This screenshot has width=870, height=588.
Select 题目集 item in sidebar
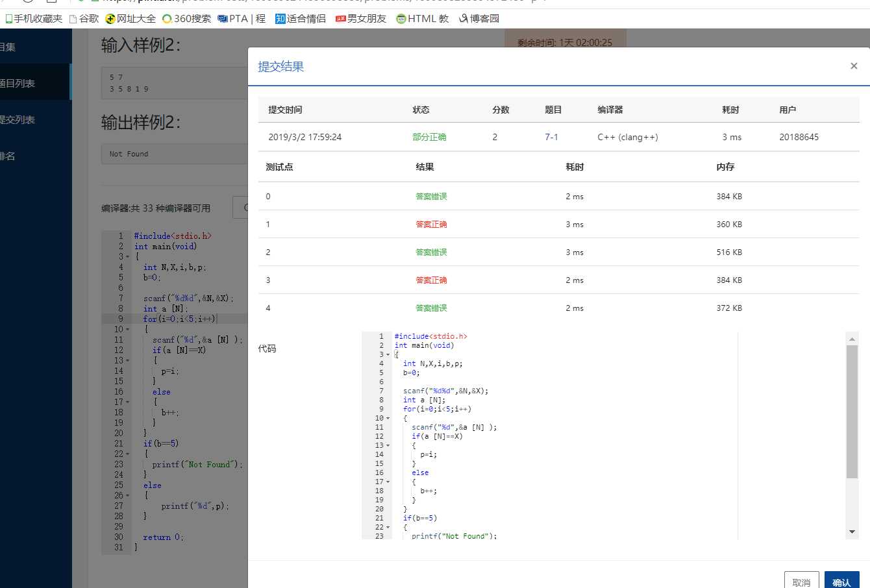(x=36, y=47)
